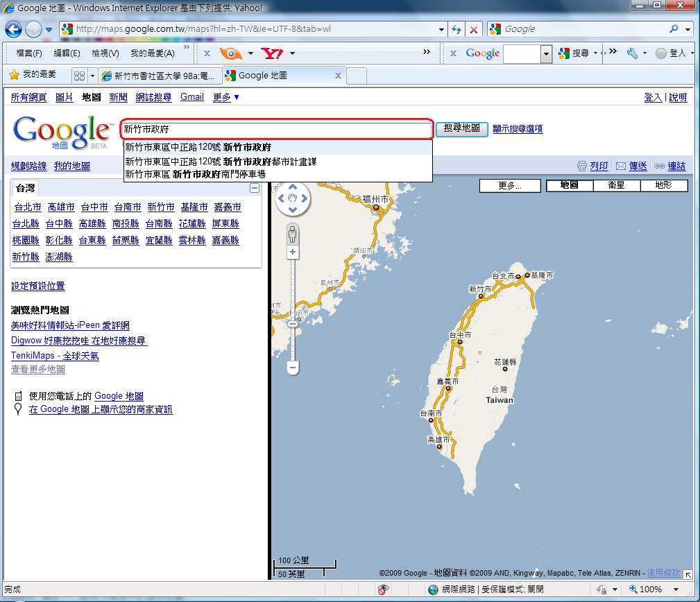The width and height of the screenshot is (700, 602).
Task: Open the 我的最愛(A) menu
Action: click(153, 53)
